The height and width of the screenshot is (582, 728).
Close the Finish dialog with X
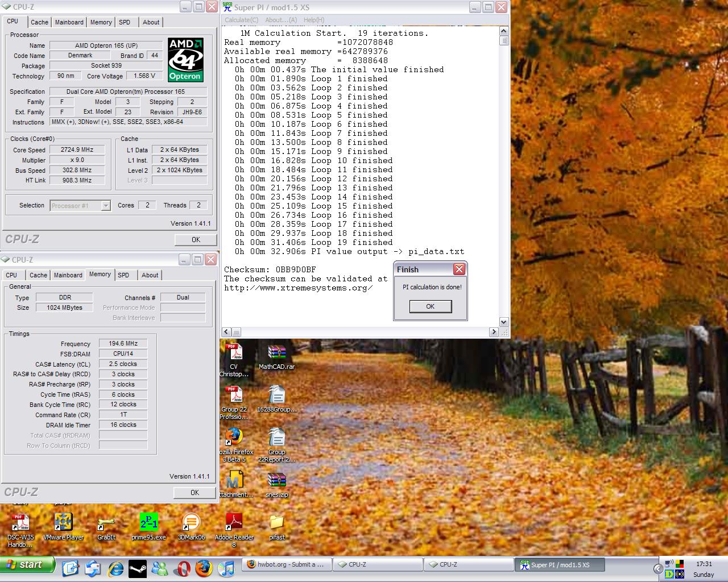click(459, 269)
